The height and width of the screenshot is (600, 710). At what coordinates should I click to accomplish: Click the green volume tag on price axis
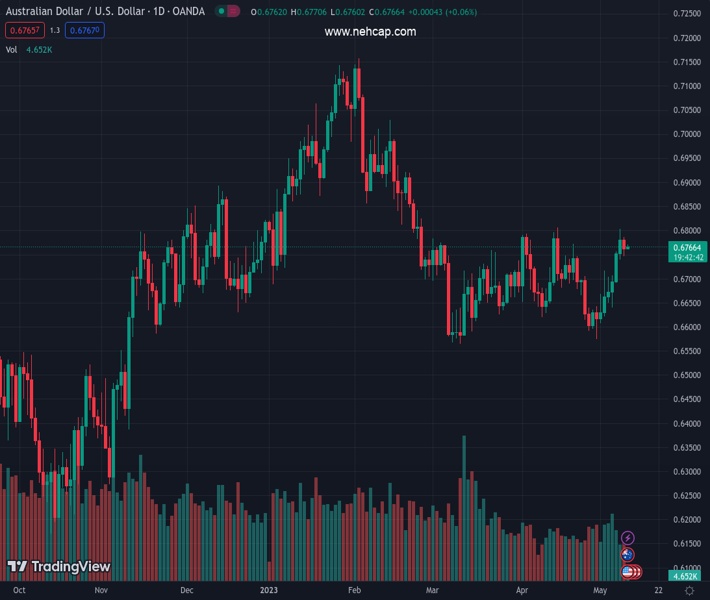coord(686,576)
